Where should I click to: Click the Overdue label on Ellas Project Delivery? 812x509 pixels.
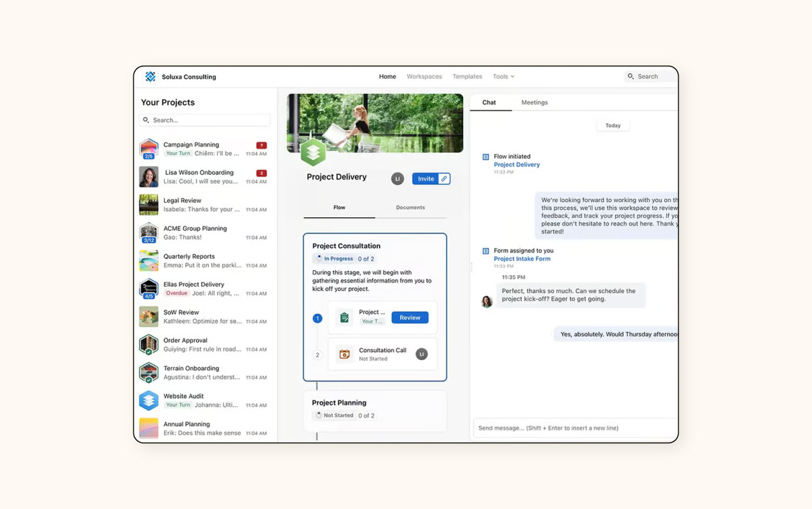pyautogui.click(x=177, y=293)
